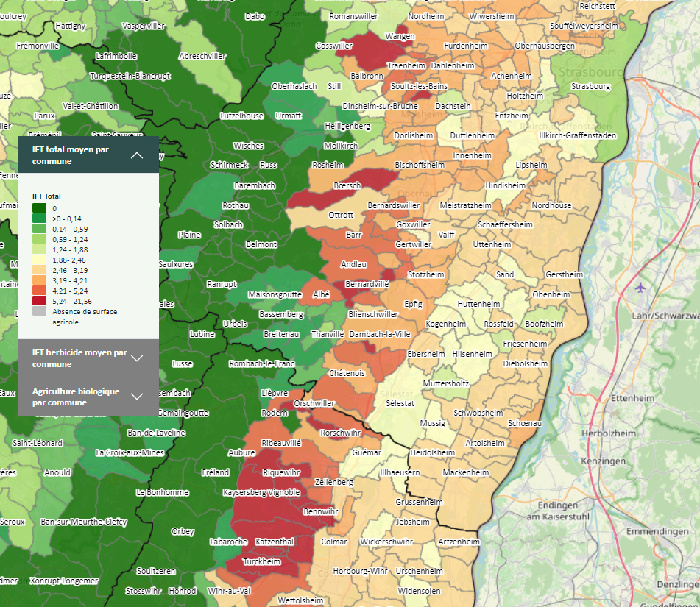Viewport: 700px width, 607px height.
Task: Click the dark red 5,24 - 21,56 legend swatch
Action: [x=40, y=301]
